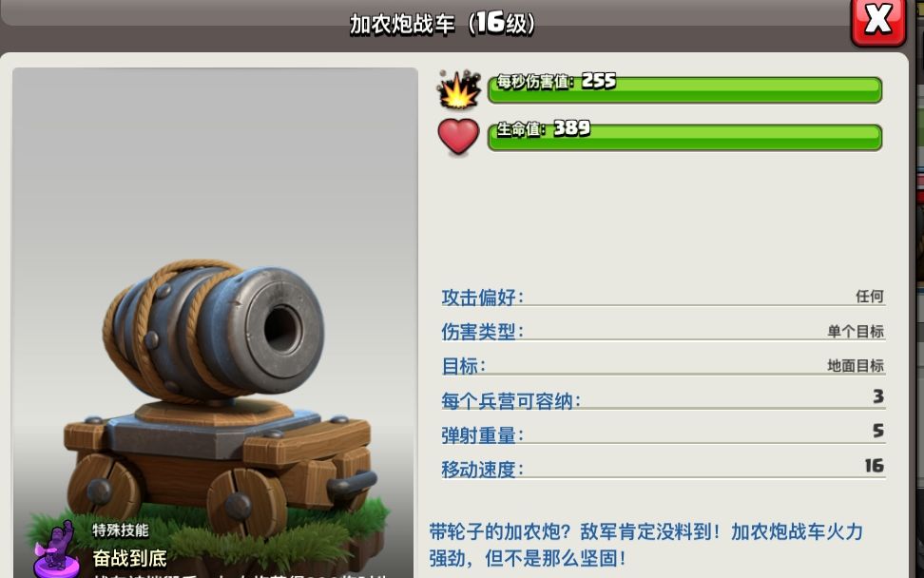Click the explosion damage-per-second icon

[x=458, y=89]
